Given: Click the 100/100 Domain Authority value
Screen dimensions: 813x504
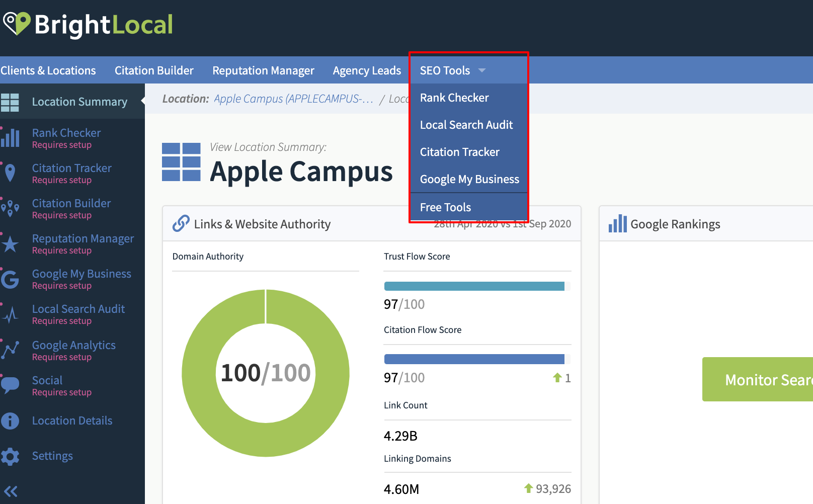Looking at the screenshot, I should [266, 373].
